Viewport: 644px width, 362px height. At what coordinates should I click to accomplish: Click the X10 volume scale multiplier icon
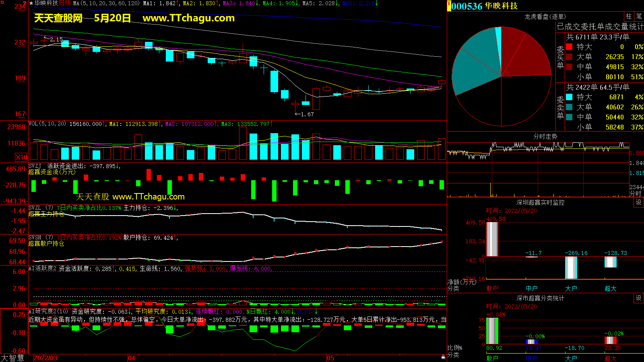pos(21,157)
